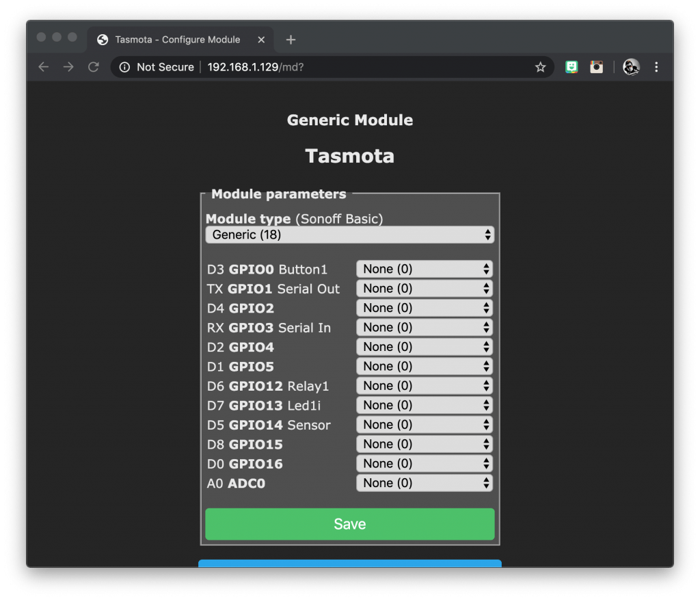Open the D5 GPIO14 Sensor dropdown
The width and height of the screenshot is (700, 600).
pos(424,424)
